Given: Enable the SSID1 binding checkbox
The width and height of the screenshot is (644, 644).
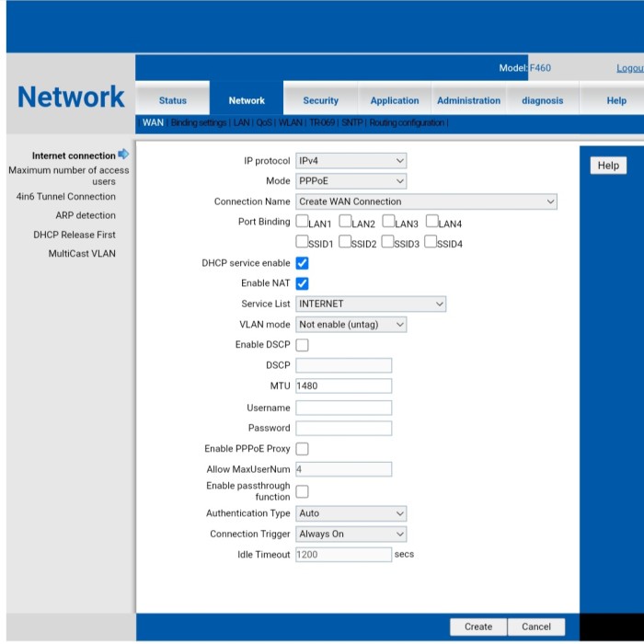Looking at the screenshot, I should pyautogui.click(x=302, y=241).
